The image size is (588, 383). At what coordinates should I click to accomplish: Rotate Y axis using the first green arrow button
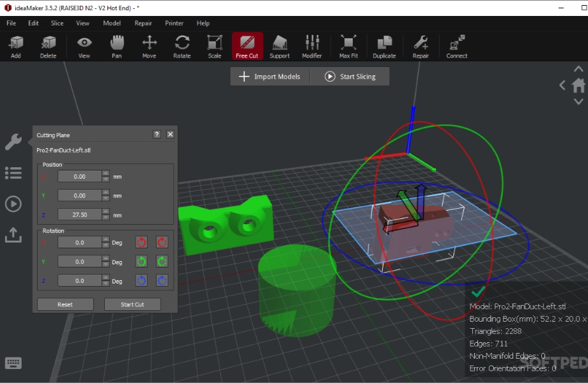[x=142, y=262]
